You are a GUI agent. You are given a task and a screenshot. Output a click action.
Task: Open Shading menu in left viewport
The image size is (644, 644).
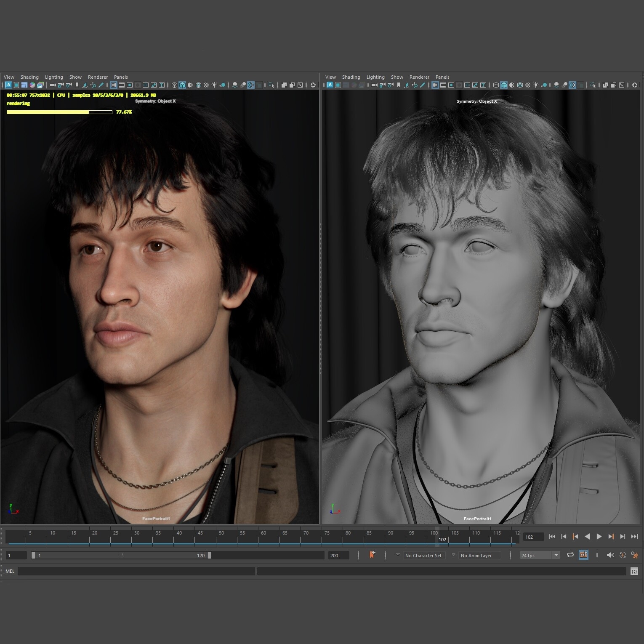click(29, 77)
